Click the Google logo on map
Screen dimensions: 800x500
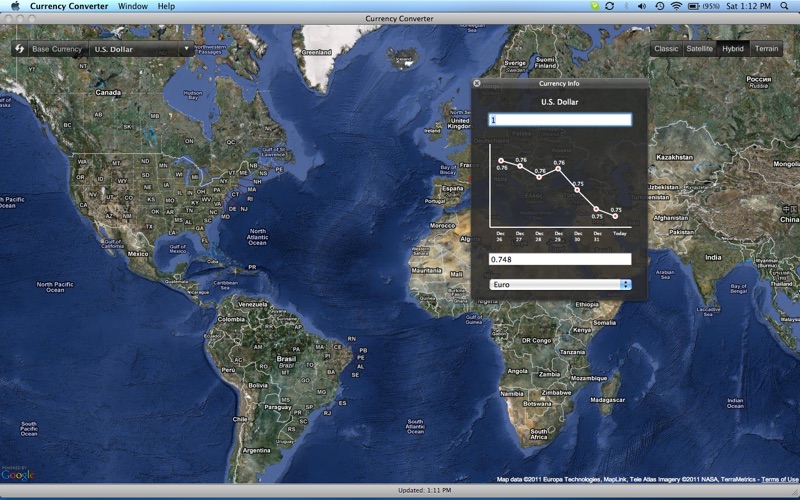pos(18,475)
